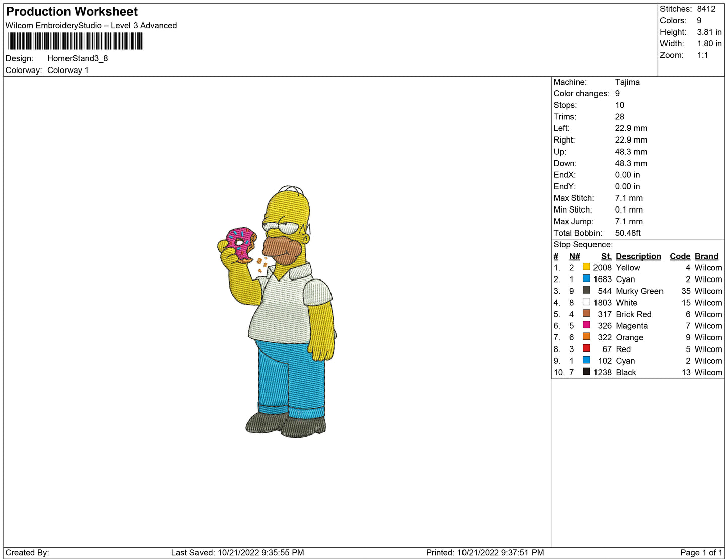The height and width of the screenshot is (560, 728).
Task: Pick the Murky Green color swatch
Action: (x=586, y=290)
